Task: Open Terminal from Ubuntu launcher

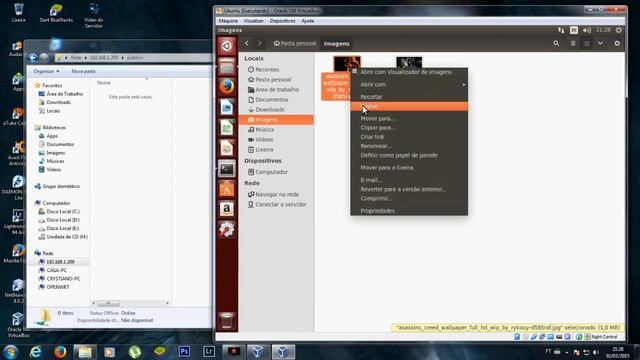Action: pos(227,168)
